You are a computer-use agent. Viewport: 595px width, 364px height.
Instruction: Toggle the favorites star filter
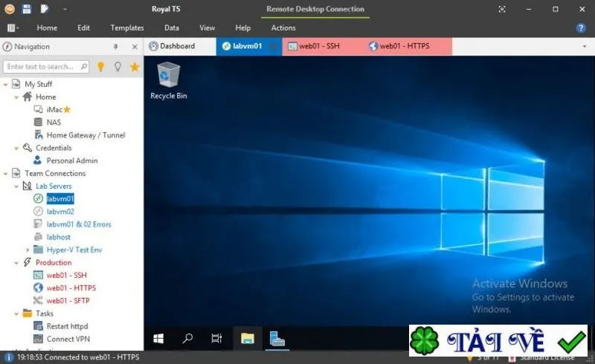pos(135,67)
